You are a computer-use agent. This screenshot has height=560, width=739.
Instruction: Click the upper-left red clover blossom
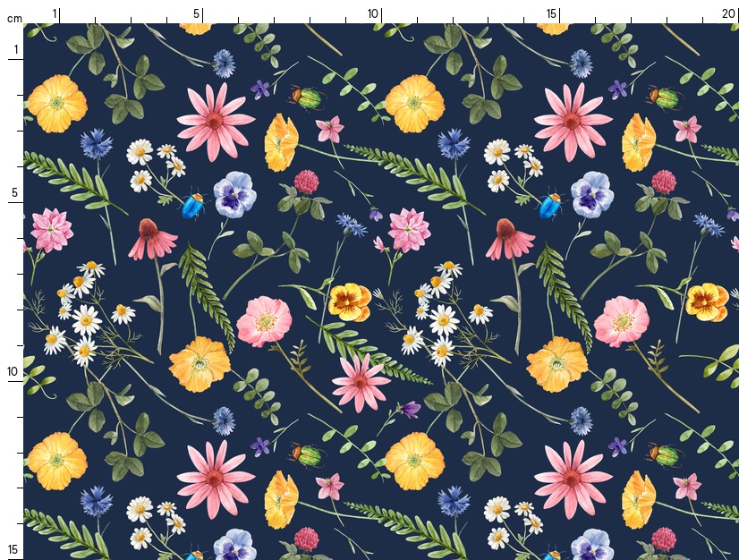point(307,182)
